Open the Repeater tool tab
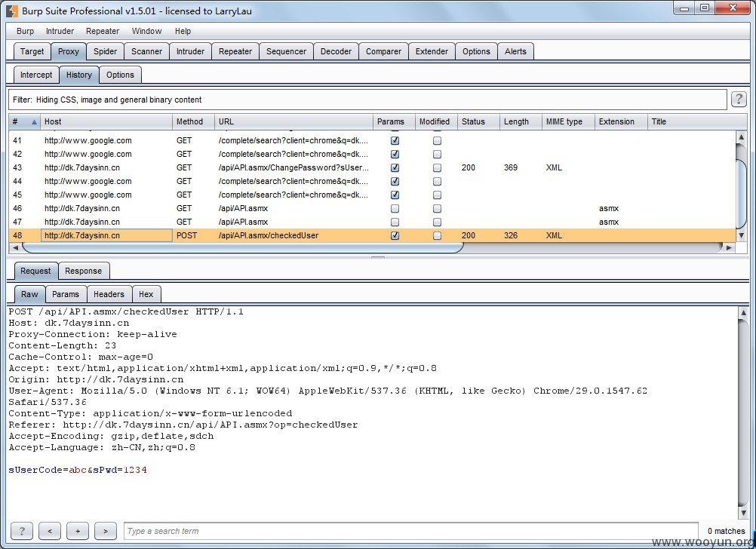The height and width of the screenshot is (549, 756). pyautogui.click(x=235, y=51)
